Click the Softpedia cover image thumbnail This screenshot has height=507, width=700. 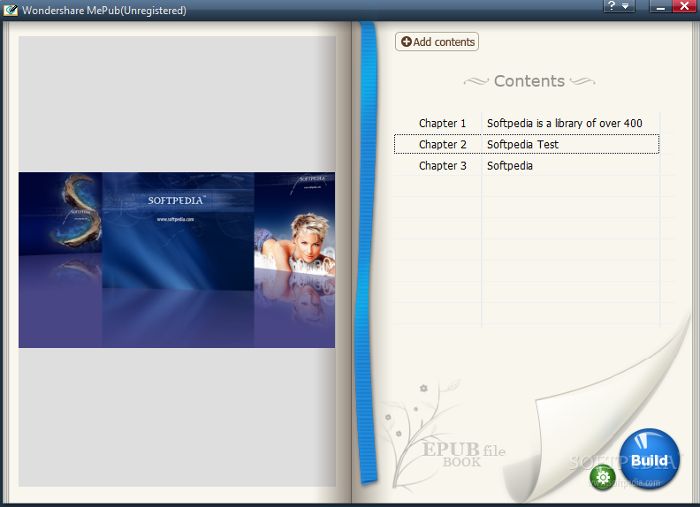pos(177,260)
